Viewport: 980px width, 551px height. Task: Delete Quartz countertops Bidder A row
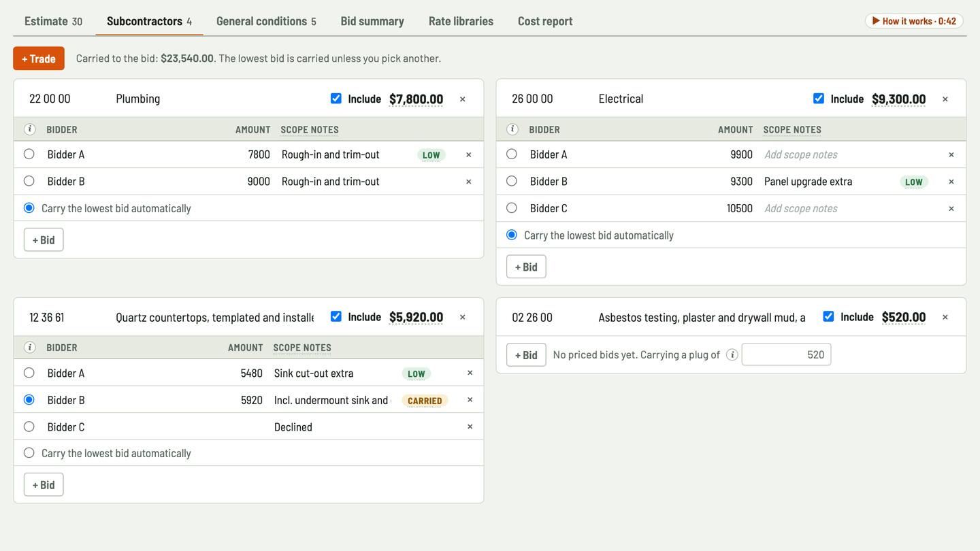point(470,373)
